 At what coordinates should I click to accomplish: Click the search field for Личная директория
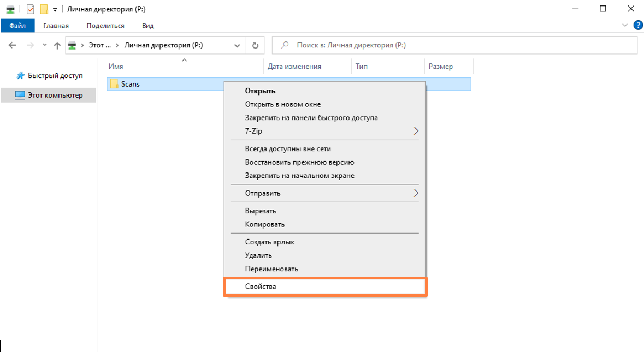459,46
